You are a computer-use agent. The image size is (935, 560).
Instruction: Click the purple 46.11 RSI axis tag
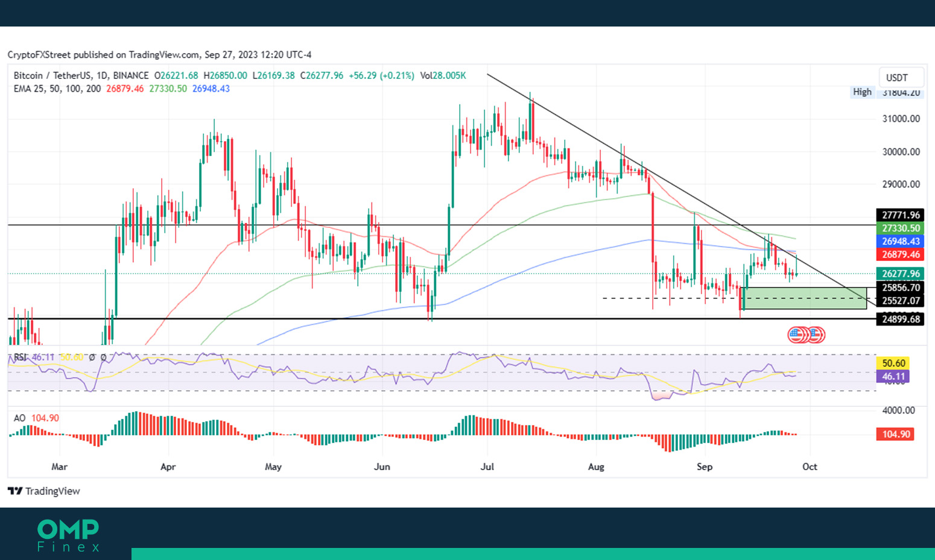(x=893, y=377)
